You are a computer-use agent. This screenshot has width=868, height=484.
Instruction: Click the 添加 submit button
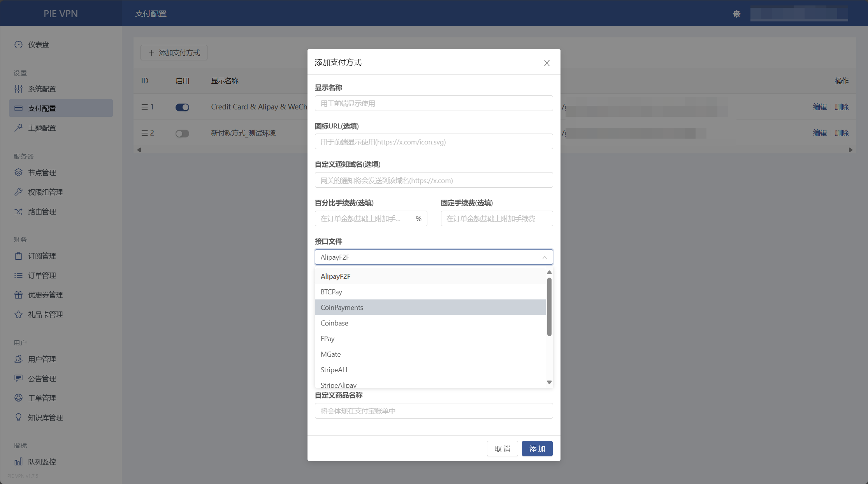(x=537, y=449)
